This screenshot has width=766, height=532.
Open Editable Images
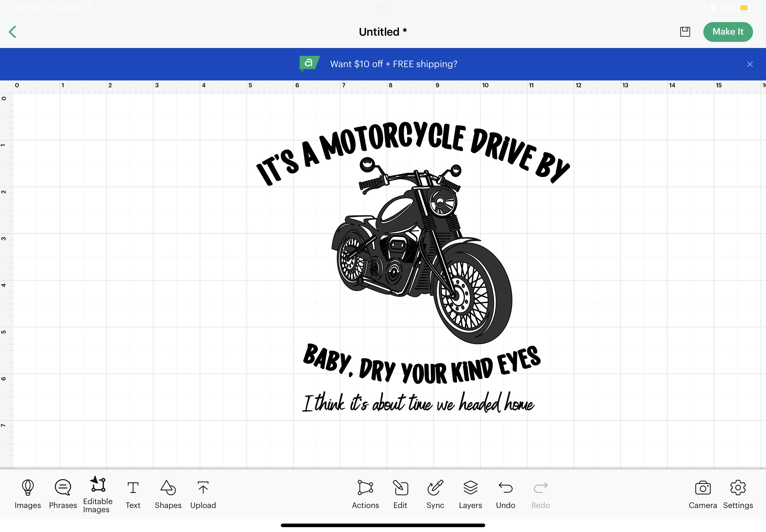(98, 495)
